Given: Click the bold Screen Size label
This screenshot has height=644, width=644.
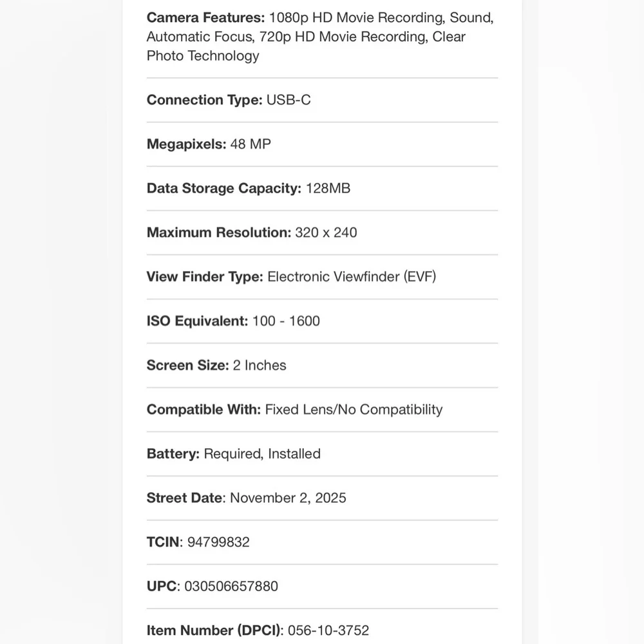Looking at the screenshot, I should 187,365.
